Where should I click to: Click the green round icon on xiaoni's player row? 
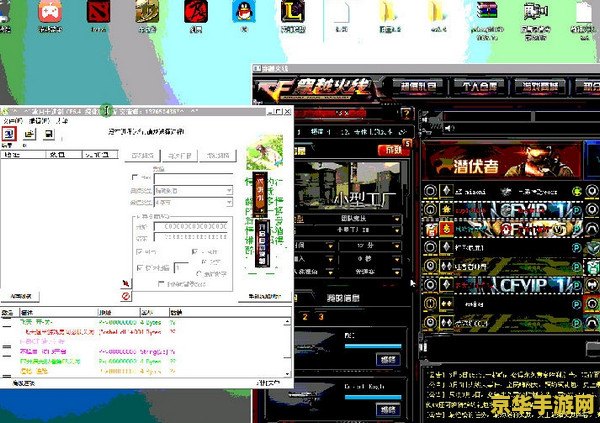click(576, 191)
